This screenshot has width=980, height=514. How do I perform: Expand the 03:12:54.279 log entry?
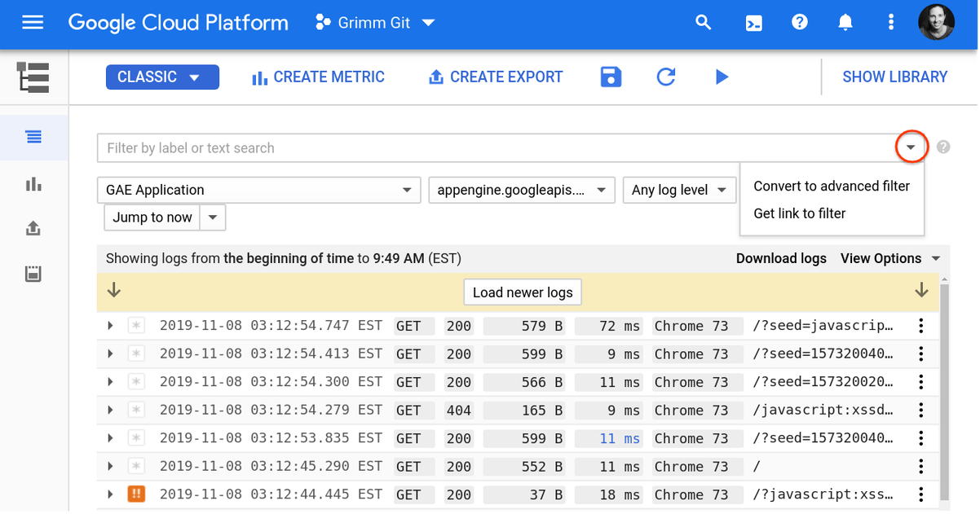pyautogui.click(x=111, y=411)
